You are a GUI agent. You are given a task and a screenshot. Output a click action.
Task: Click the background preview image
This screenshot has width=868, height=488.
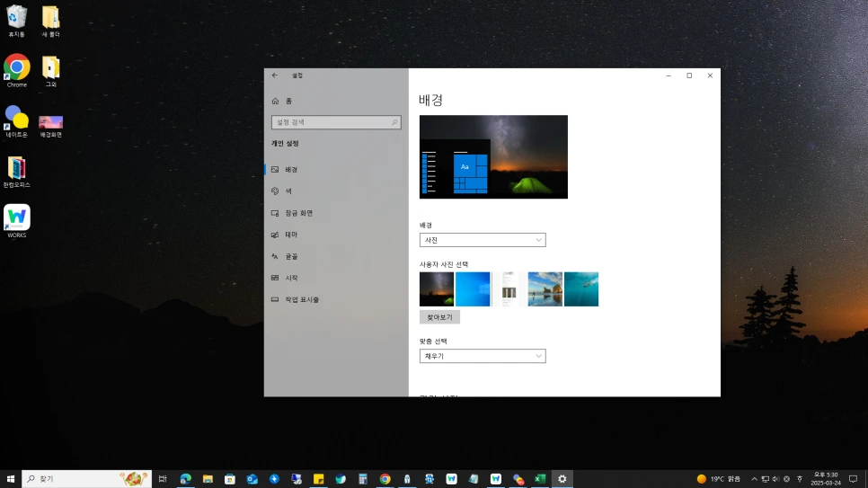pos(493,156)
